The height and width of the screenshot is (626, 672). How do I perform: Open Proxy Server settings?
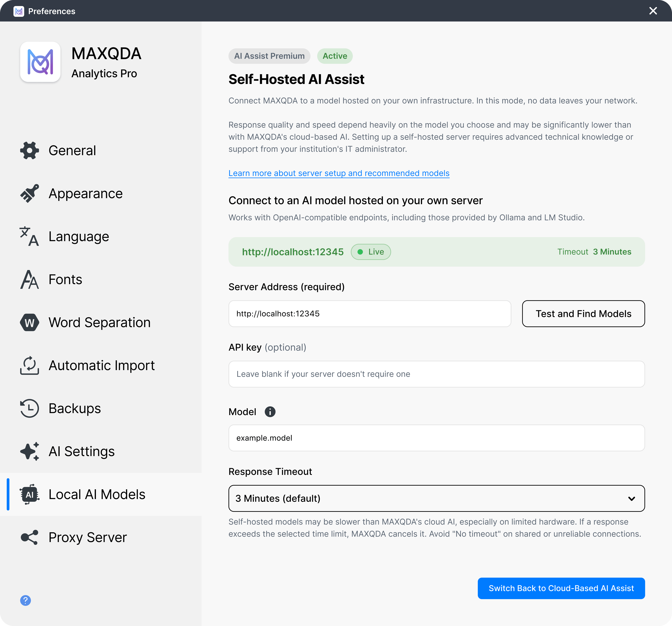[101, 537]
